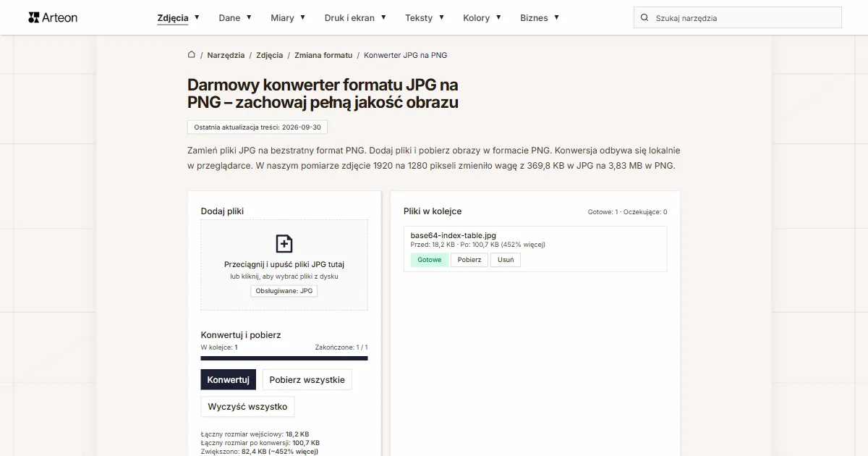Screen dimensions: 868x456
Task: Click the Gotowe status badge
Action: (x=429, y=260)
